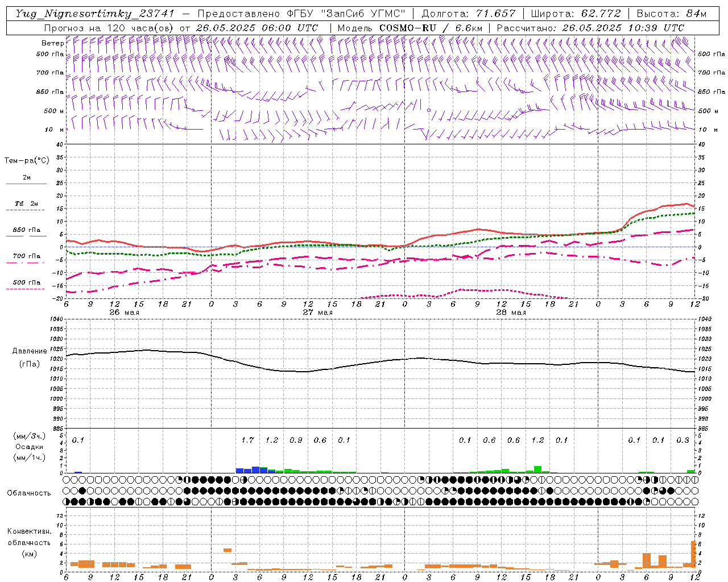This screenshot has width=728, height=582.
Task: Click the 27 мая date label
Action: pyautogui.click(x=317, y=313)
